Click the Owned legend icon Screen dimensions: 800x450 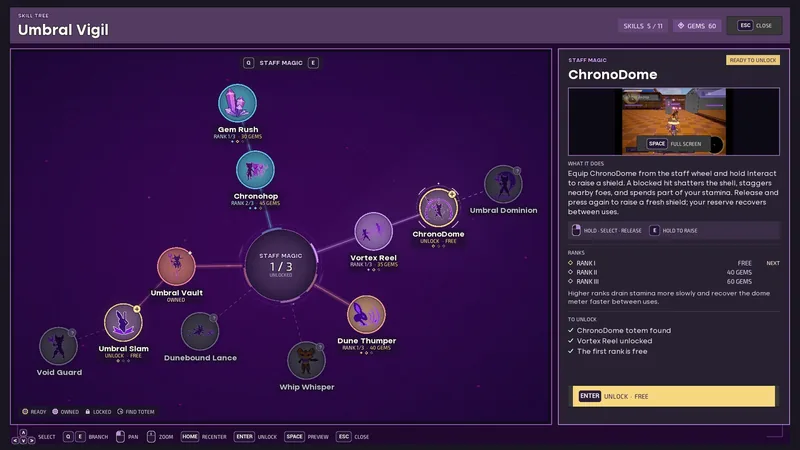pos(55,411)
